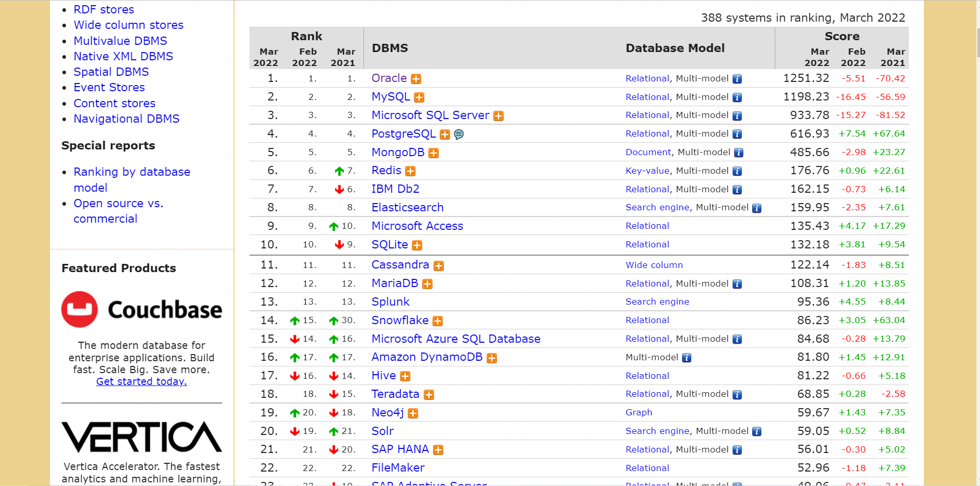Screen dimensions: 980x486
Task: Click the info icon in Solr's database model
Action: point(757,431)
